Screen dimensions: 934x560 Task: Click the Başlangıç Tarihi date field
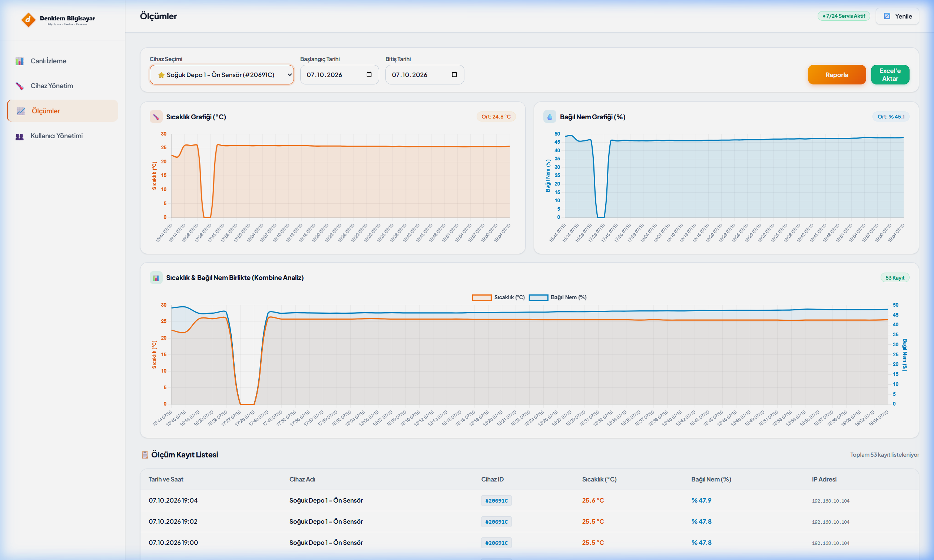(340, 75)
